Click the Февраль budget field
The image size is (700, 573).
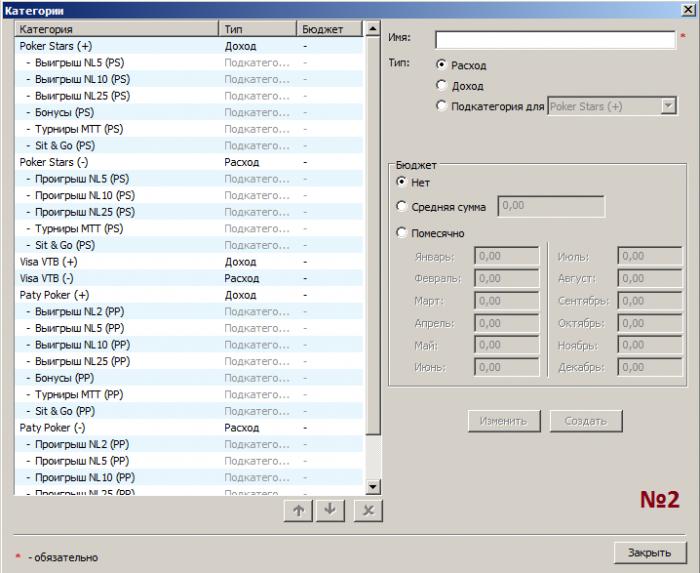tap(507, 278)
